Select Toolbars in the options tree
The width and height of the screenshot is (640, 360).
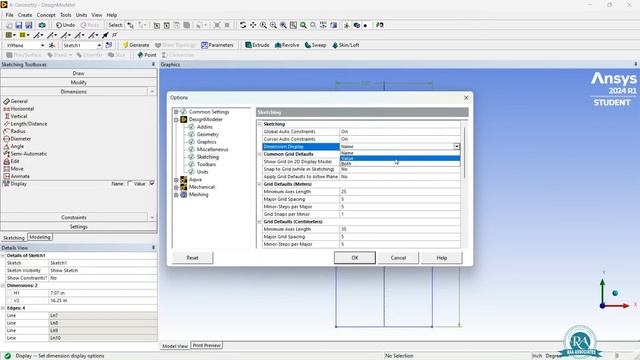tap(206, 164)
